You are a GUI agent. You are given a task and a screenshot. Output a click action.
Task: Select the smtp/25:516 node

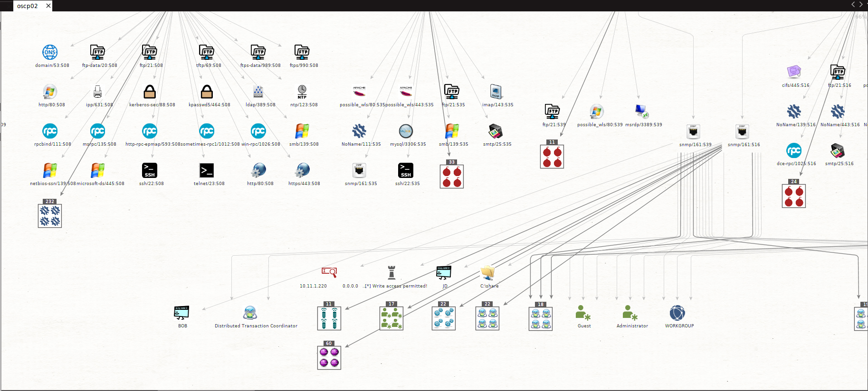point(838,151)
